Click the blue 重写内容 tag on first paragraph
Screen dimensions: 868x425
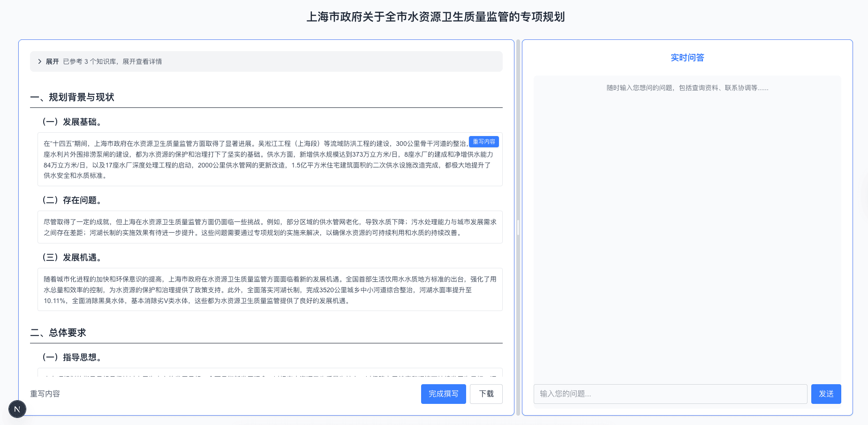(483, 142)
